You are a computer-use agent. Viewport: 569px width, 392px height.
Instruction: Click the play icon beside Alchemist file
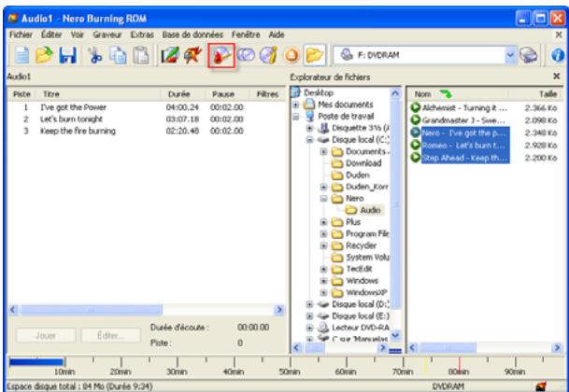click(415, 107)
